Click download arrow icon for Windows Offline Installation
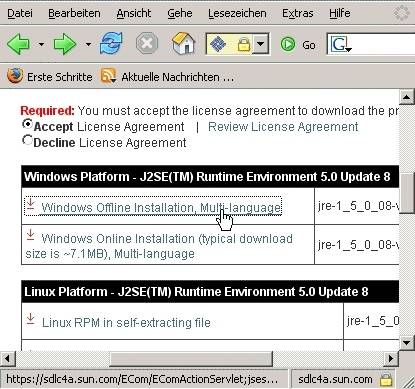The height and width of the screenshot is (389, 415). coord(31,205)
